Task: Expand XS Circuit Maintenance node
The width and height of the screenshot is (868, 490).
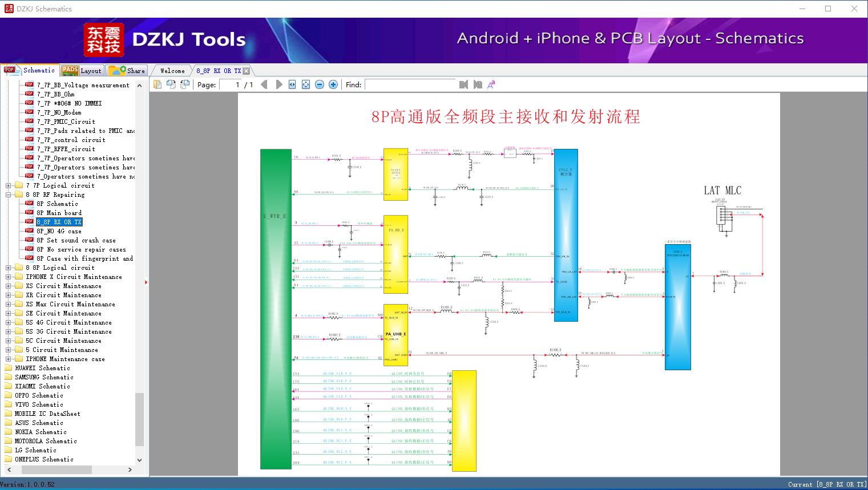Action: 9,286
